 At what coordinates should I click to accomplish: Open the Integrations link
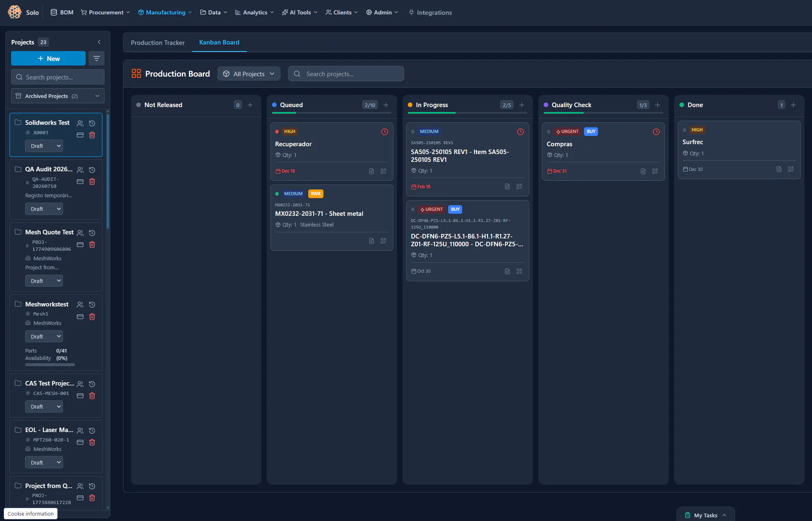pyautogui.click(x=430, y=12)
